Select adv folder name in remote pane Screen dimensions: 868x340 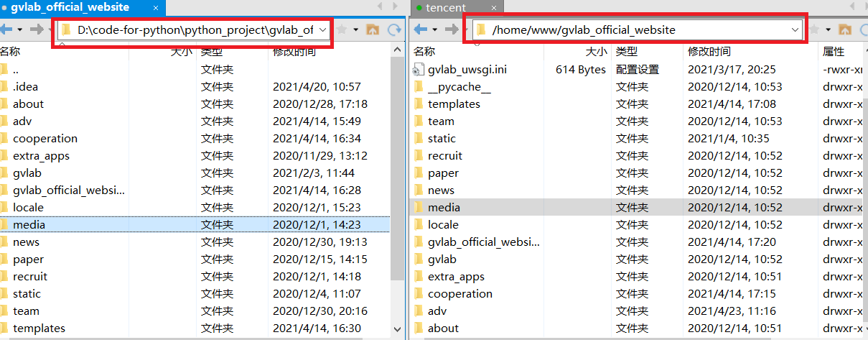coord(437,311)
